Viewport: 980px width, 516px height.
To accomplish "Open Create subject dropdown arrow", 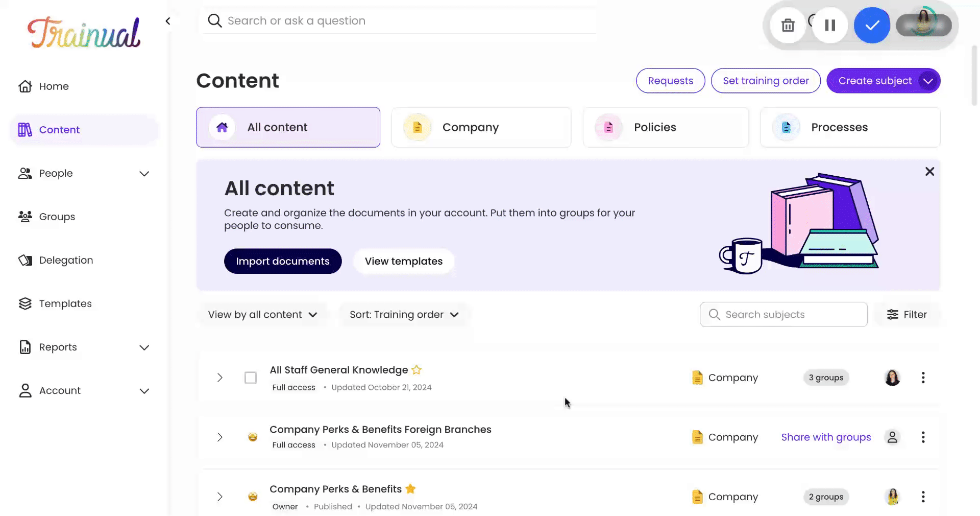I will [x=928, y=81].
